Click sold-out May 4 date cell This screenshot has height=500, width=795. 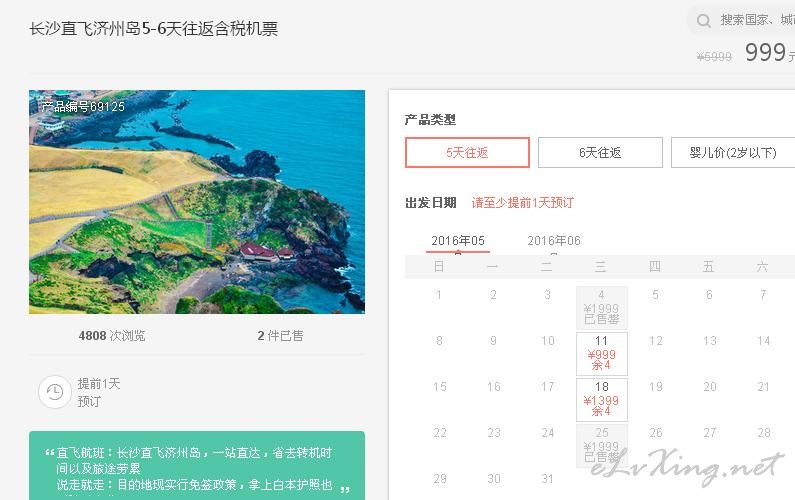(601, 307)
